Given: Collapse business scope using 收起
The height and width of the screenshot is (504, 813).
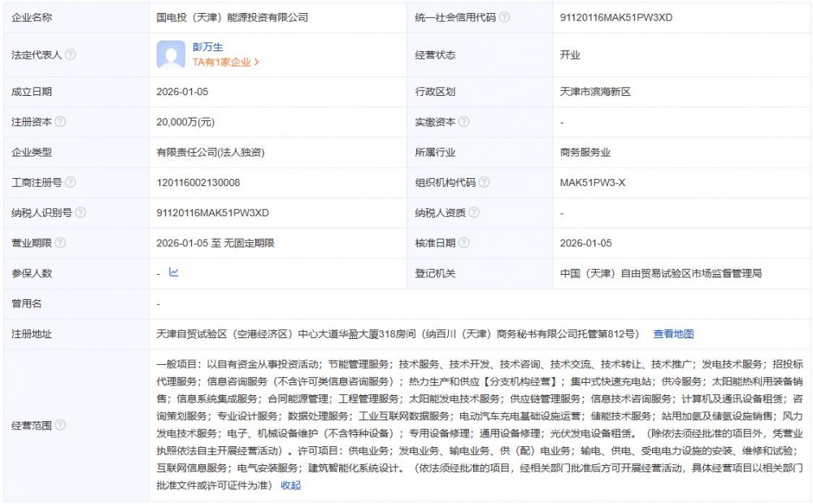Looking at the screenshot, I should [290, 484].
